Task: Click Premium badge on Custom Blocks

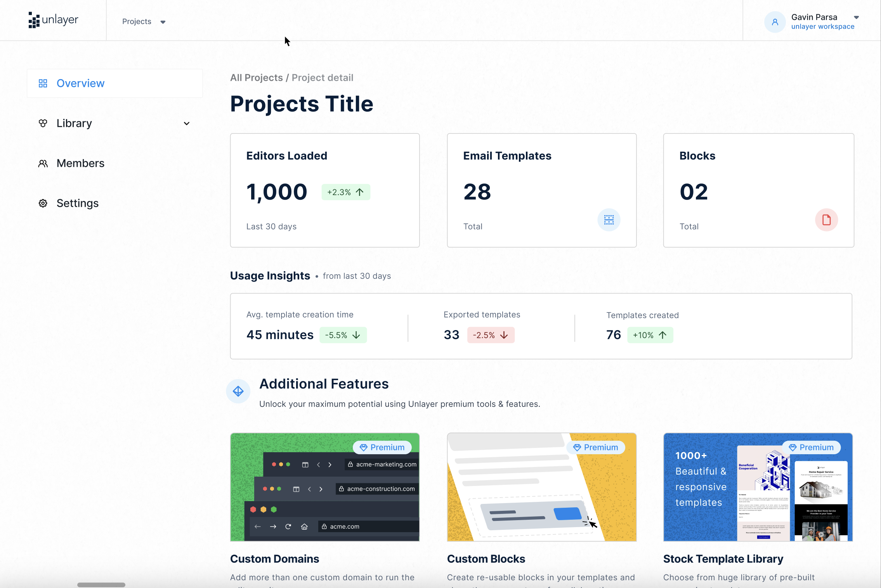Action: coord(595,448)
